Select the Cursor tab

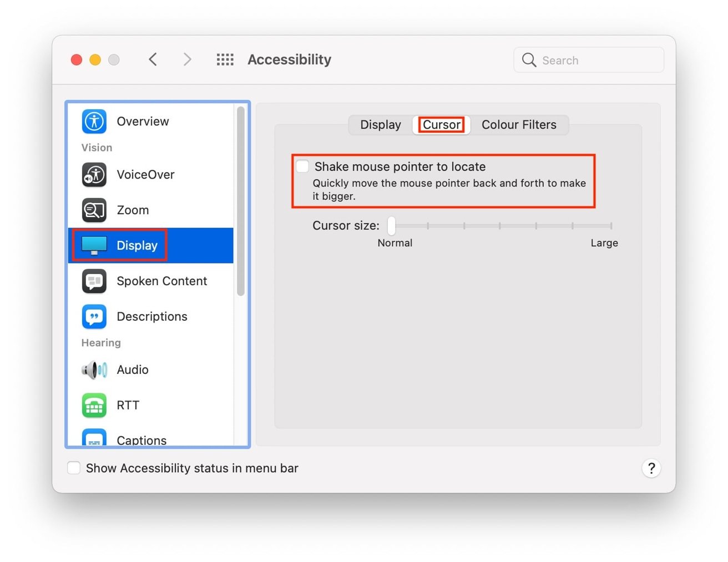pyautogui.click(x=441, y=124)
